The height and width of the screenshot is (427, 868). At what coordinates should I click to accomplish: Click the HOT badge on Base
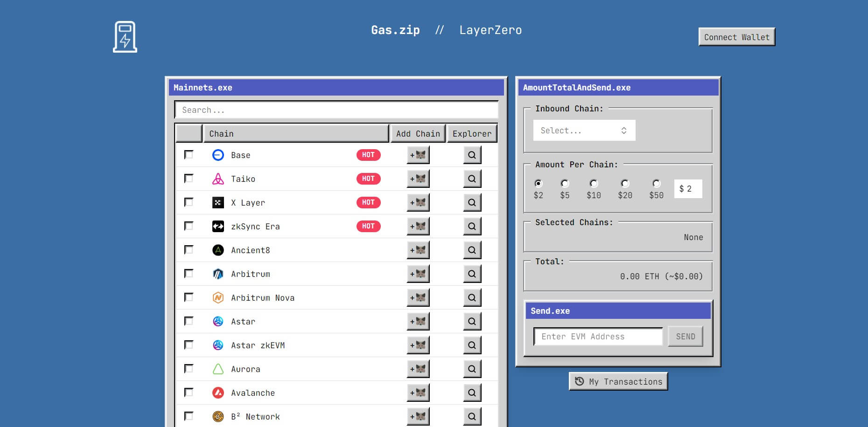pyautogui.click(x=368, y=155)
